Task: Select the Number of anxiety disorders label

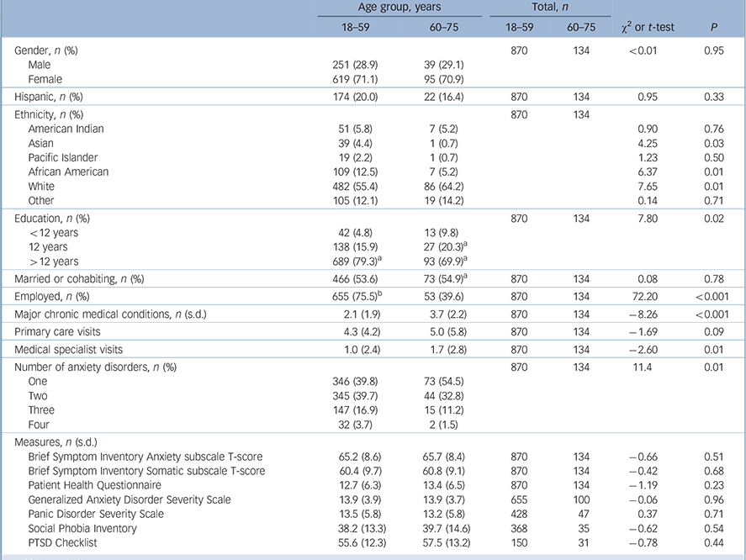Action: (92, 368)
